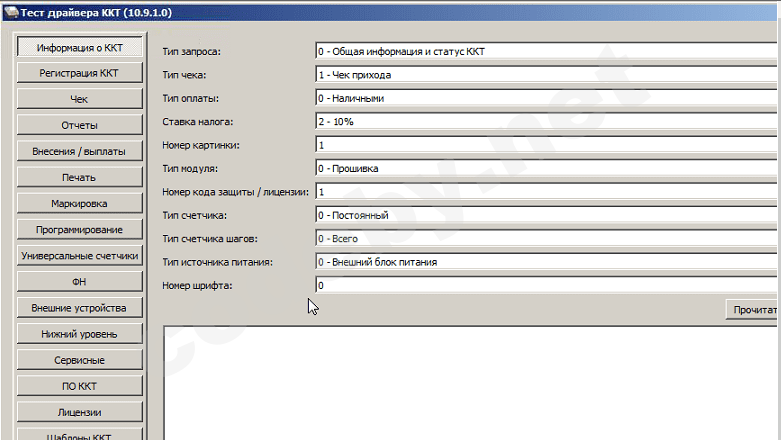The width and height of the screenshot is (781, 440).
Task: Select the Нижний уровень section
Action: [80, 334]
